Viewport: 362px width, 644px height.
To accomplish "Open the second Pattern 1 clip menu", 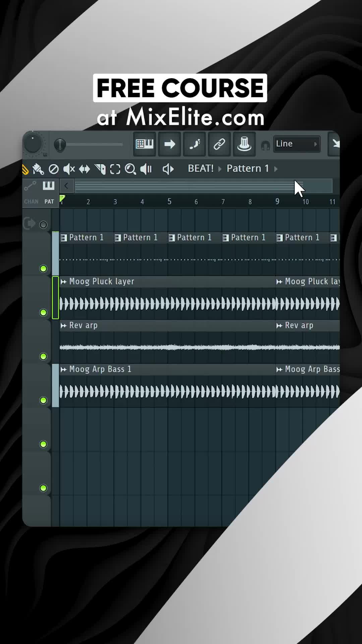I will pos(118,238).
